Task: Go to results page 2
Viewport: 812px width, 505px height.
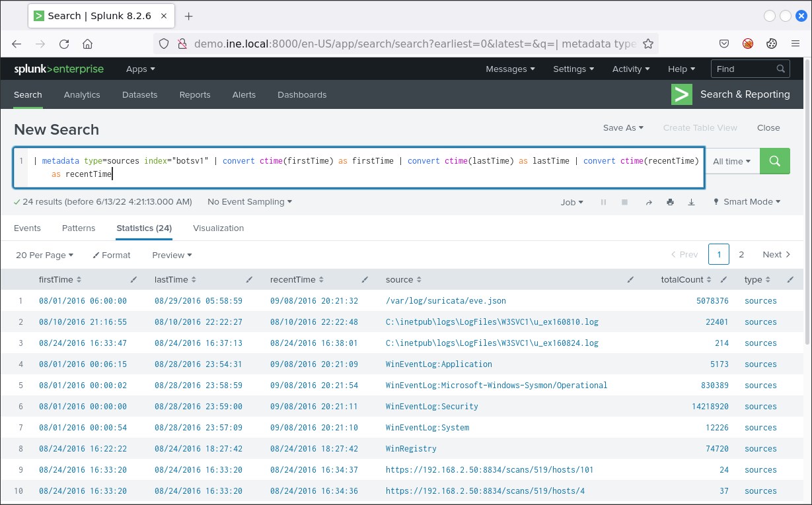Action: coord(741,254)
